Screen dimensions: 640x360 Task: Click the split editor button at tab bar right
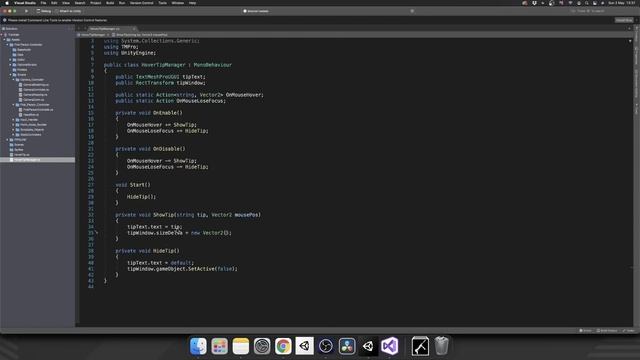pos(629,29)
